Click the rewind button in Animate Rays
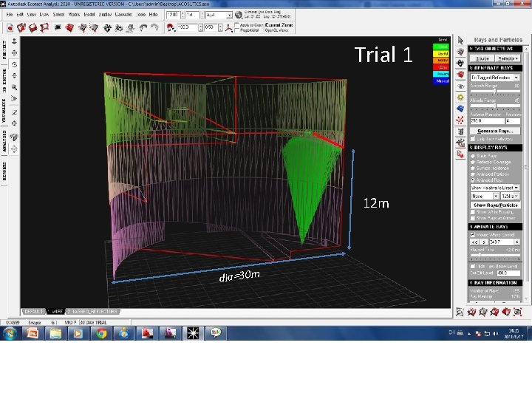 coord(474,242)
